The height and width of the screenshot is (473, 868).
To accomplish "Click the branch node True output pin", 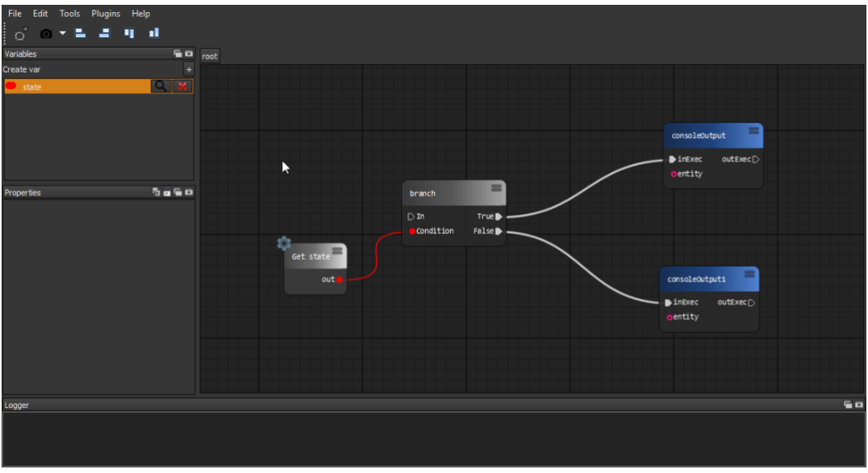I will point(499,216).
